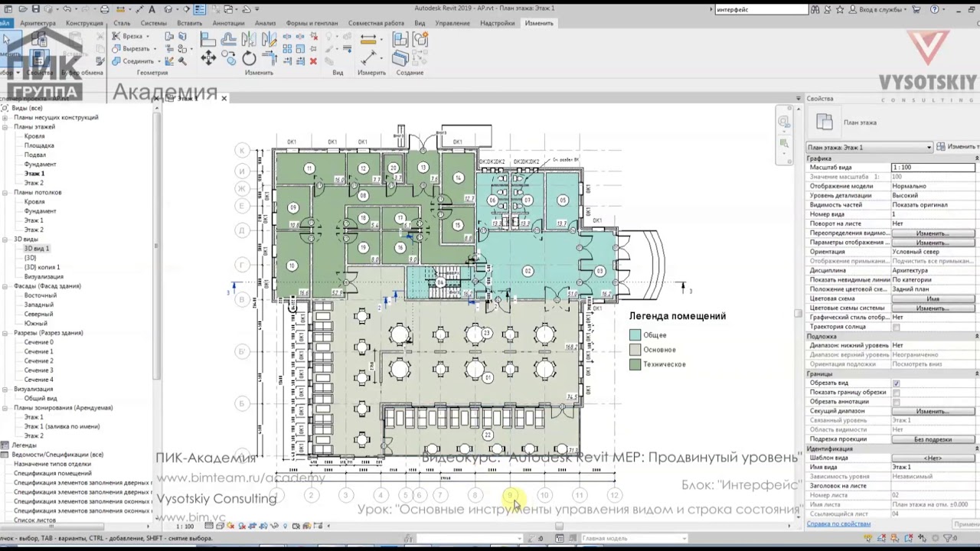This screenshot has width=980, height=551.
Task: Click the search binoculars icon beside search box
Action: 816,9
